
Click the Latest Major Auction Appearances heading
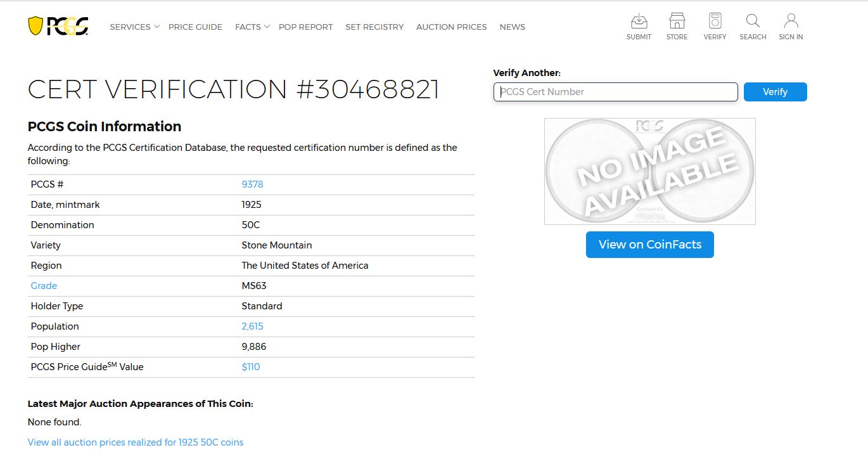[x=141, y=404]
